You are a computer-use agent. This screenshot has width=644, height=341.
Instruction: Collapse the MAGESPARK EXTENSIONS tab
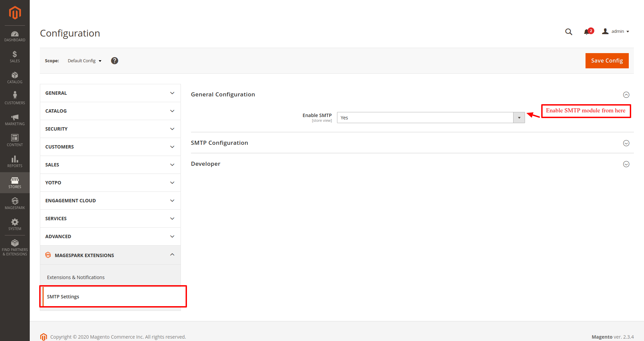coord(110,255)
